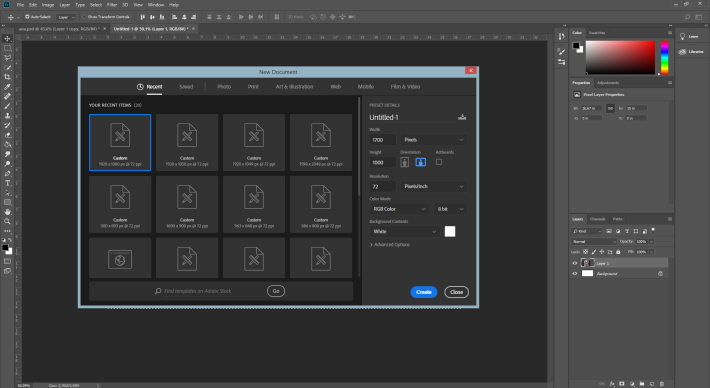The width and height of the screenshot is (710, 388).
Task: Open the RGB Color mode dropdown
Action: [399, 209]
